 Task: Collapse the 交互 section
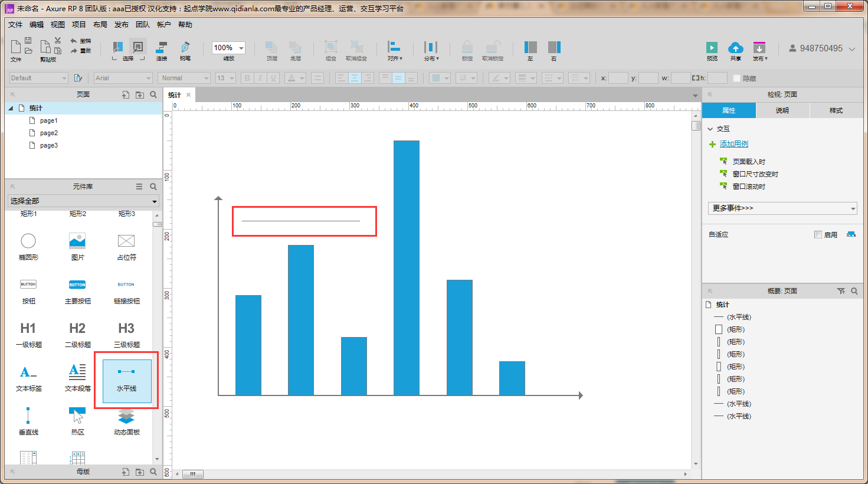pos(710,129)
